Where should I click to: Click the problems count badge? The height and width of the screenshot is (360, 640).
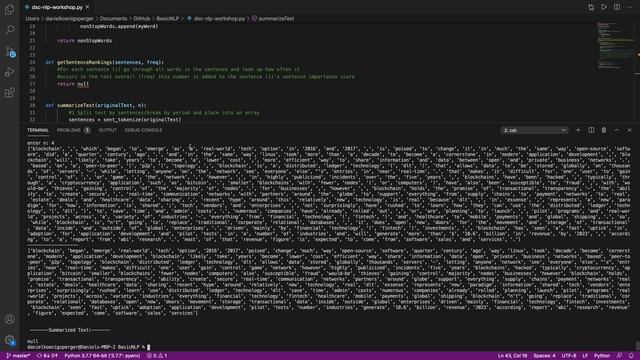tap(87, 130)
